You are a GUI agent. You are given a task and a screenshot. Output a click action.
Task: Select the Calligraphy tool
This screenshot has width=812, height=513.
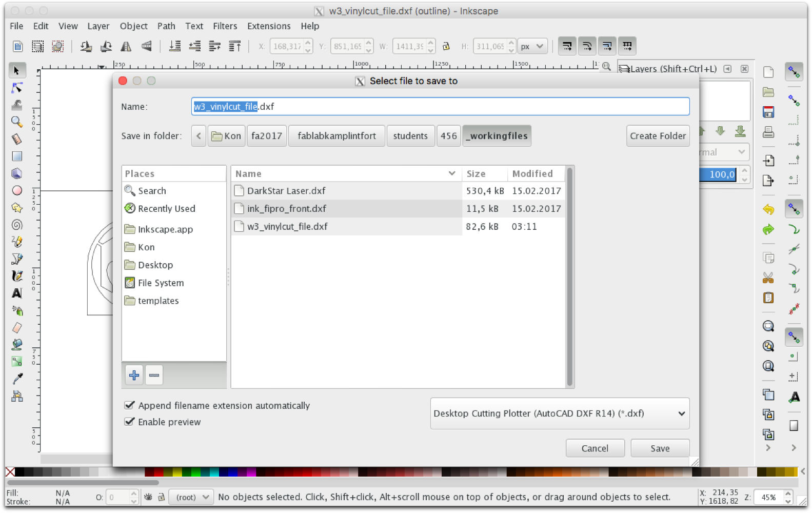tap(17, 276)
